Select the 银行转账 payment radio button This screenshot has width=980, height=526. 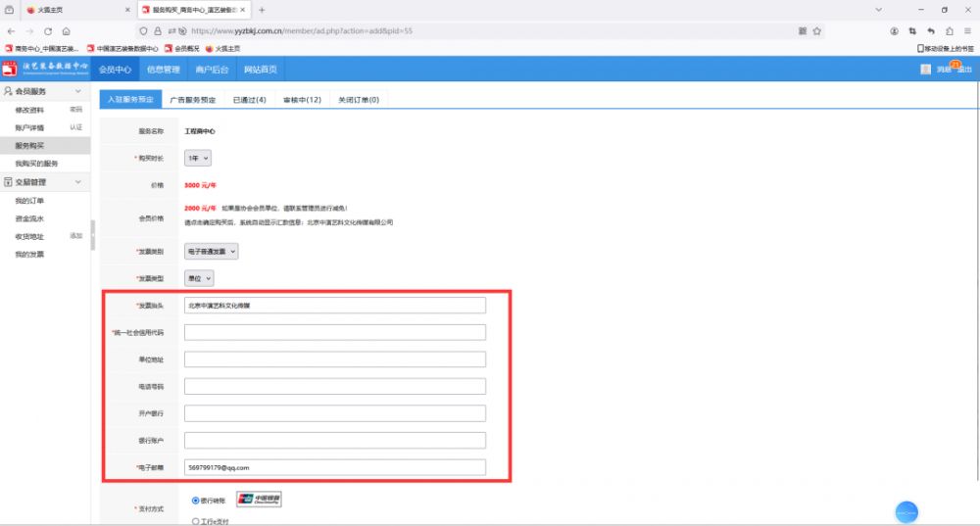195,501
